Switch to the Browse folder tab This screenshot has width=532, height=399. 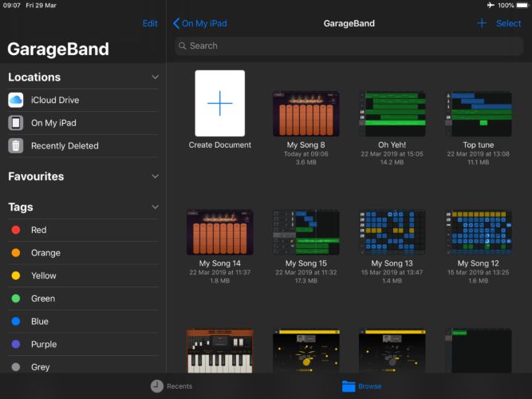(x=361, y=386)
